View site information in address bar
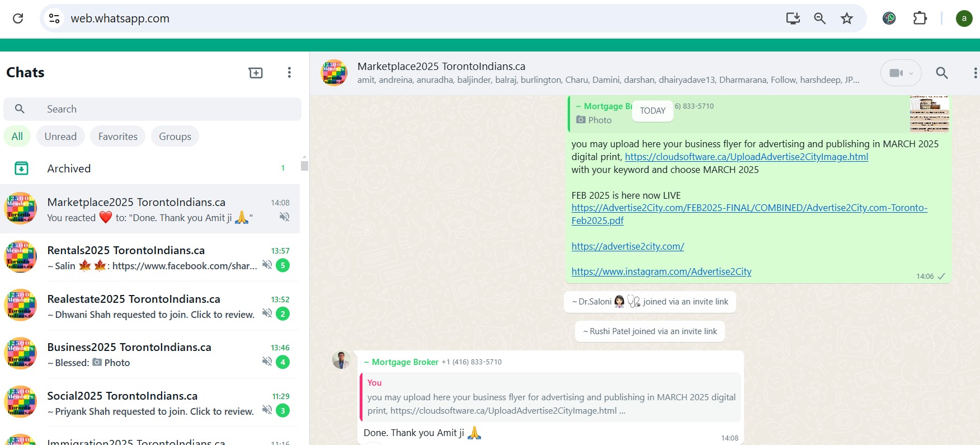 click(54, 18)
